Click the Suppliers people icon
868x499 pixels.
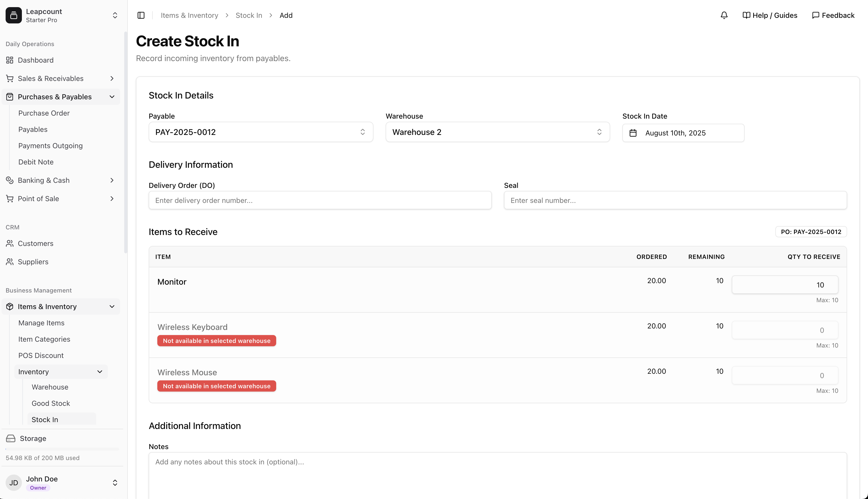click(10, 262)
